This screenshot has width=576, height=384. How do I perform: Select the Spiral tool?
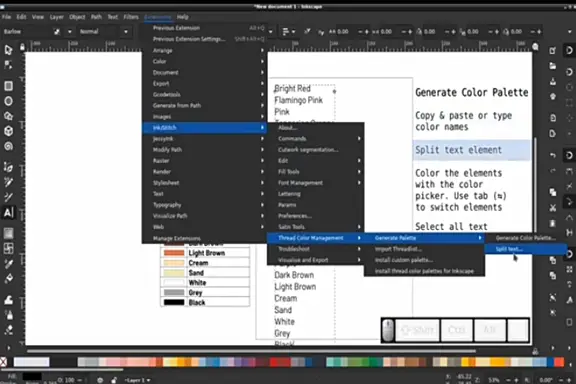[x=8, y=146]
